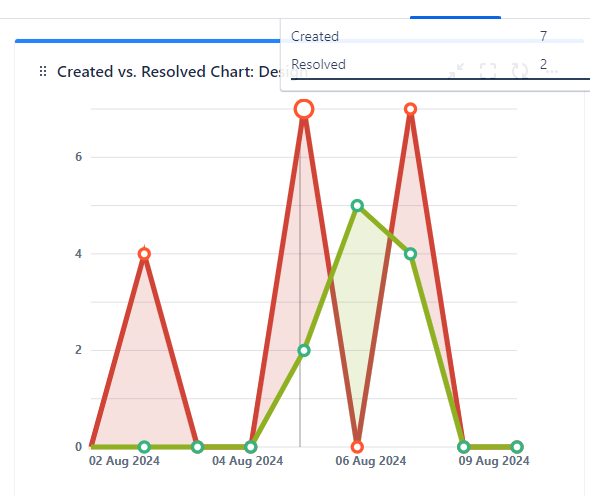Click the y-axis label 6
Screen dimensions: 590x496
click(x=78, y=157)
